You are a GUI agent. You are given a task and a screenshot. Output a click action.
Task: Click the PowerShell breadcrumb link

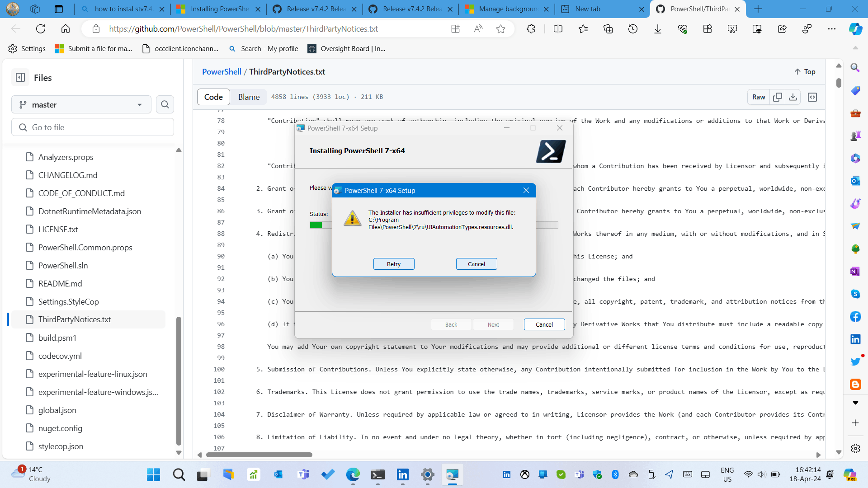[x=222, y=72]
